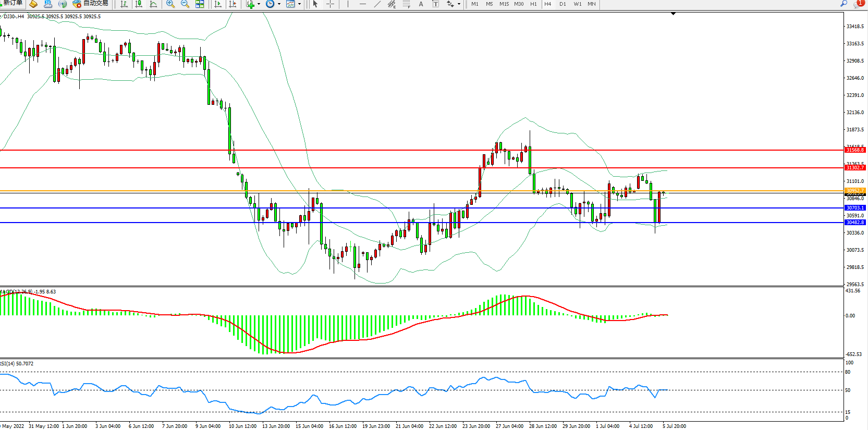Select the trendline drawing tool

(x=377, y=4)
